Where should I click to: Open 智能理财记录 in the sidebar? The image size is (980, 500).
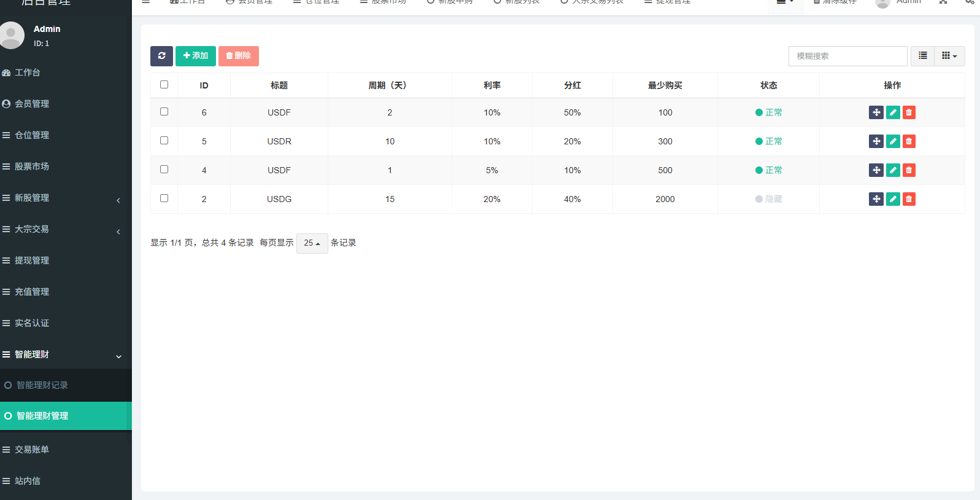[42, 385]
